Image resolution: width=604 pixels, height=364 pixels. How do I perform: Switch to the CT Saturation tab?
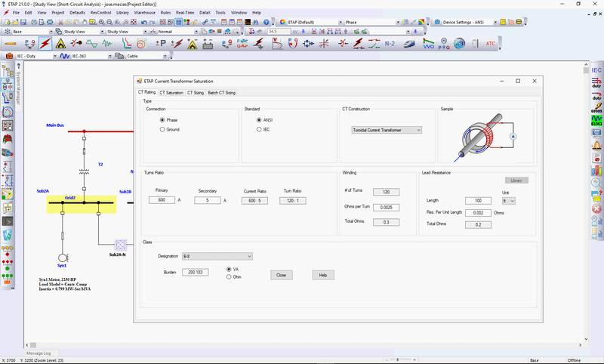point(171,93)
